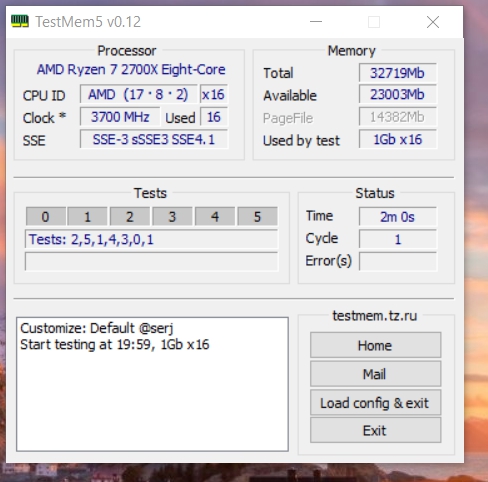Open the Home website button
The image size is (488, 482).
tap(375, 345)
